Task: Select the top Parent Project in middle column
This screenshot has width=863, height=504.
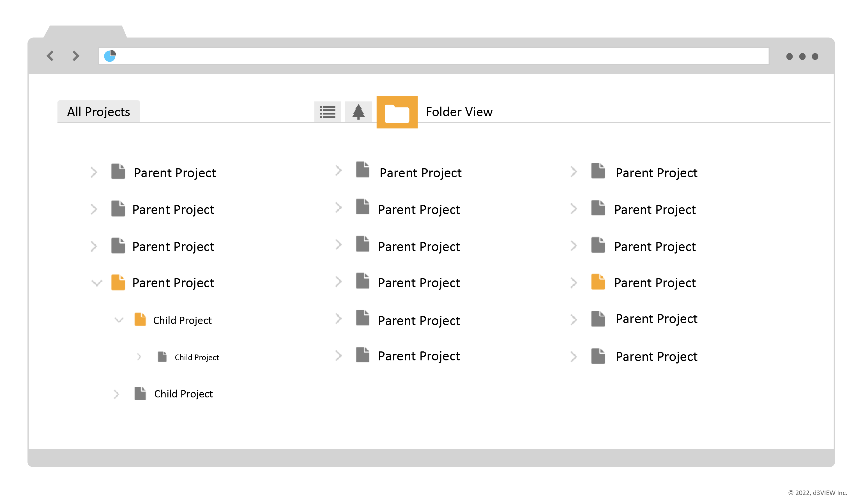Action: pyautogui.click(x=420, y=173)
